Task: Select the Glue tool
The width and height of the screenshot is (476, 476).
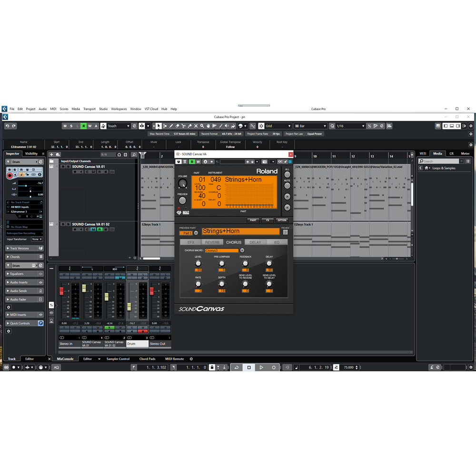Action: click(x=190, y=126)
